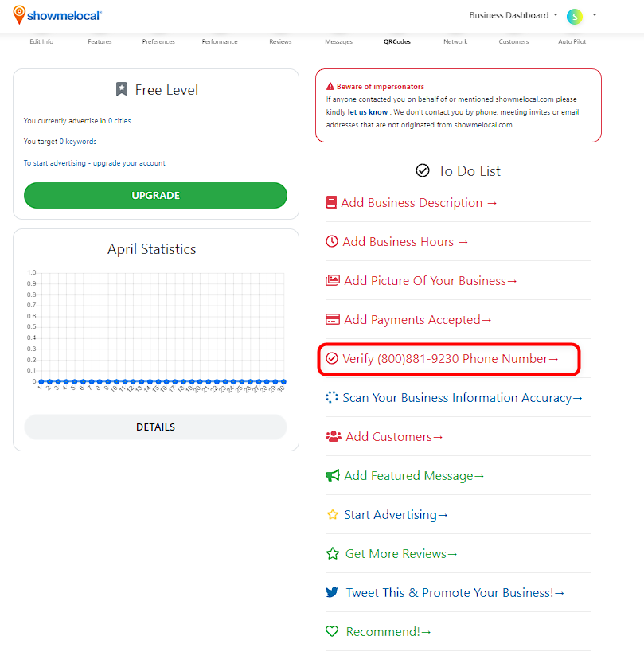Go to the Performance tab
The width and height of the screenshot is (644, 667).
point(220,41)
